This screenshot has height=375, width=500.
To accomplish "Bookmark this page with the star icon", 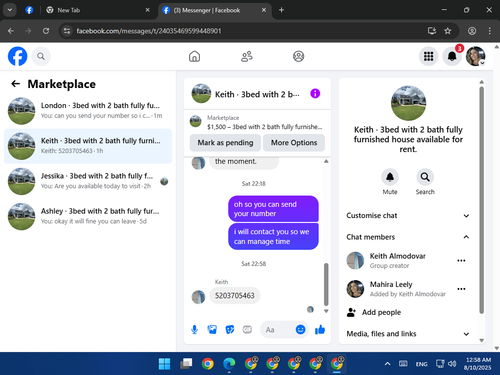I will point(447,31).
